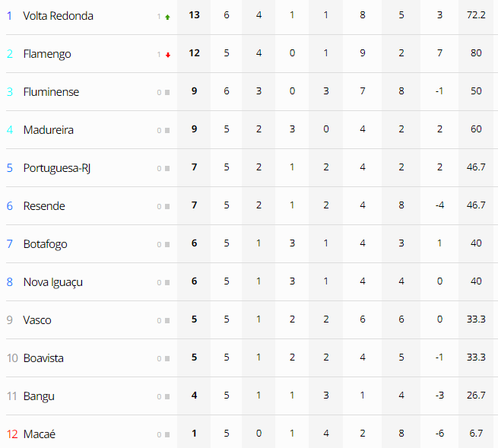Viewport: 498px width, 448px height.
Task: Click the red rank number 12
Action: coord(12,434)
